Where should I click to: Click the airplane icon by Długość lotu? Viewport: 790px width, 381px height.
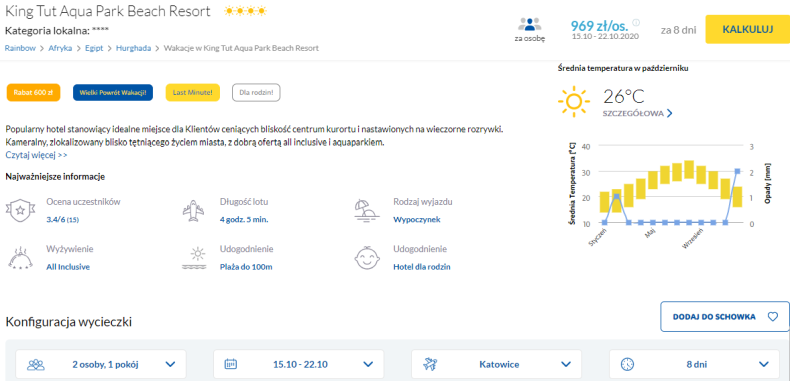click(x=193, y=210)
